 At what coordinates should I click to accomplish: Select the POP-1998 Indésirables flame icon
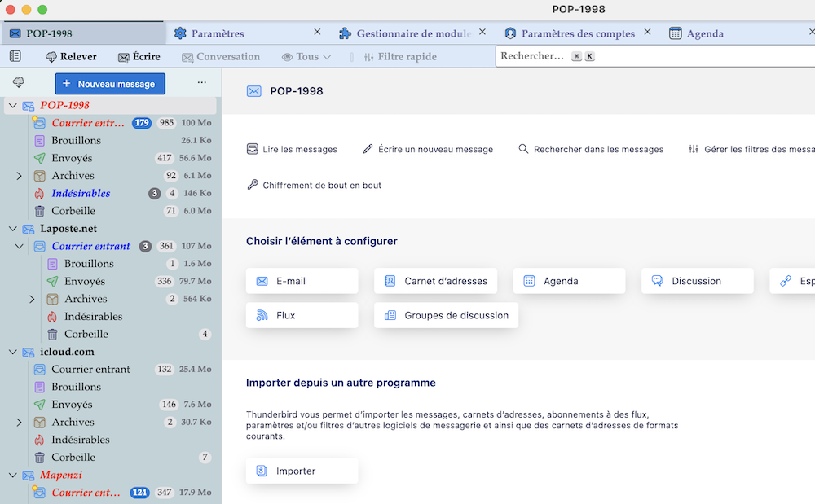pyautogui.click(x=39, y=194)
